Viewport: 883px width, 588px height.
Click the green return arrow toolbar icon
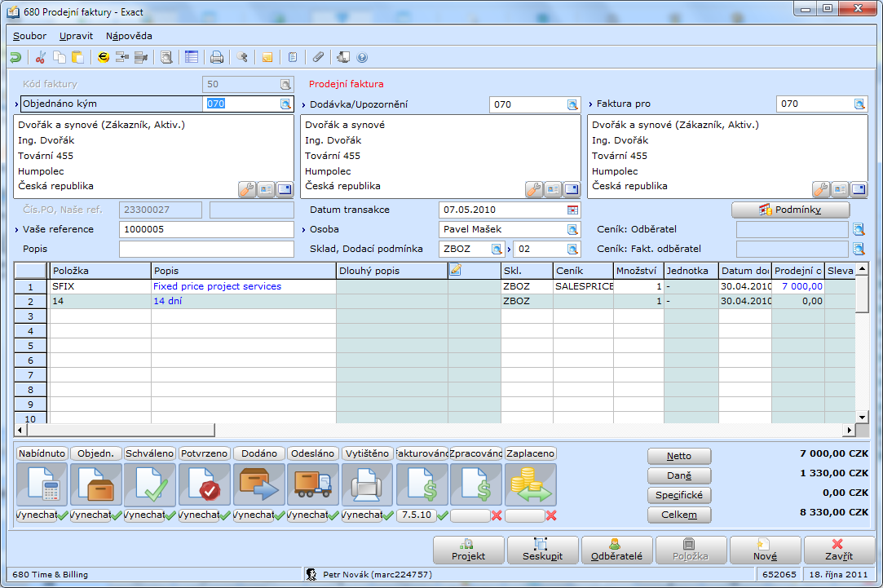point(15,57)
